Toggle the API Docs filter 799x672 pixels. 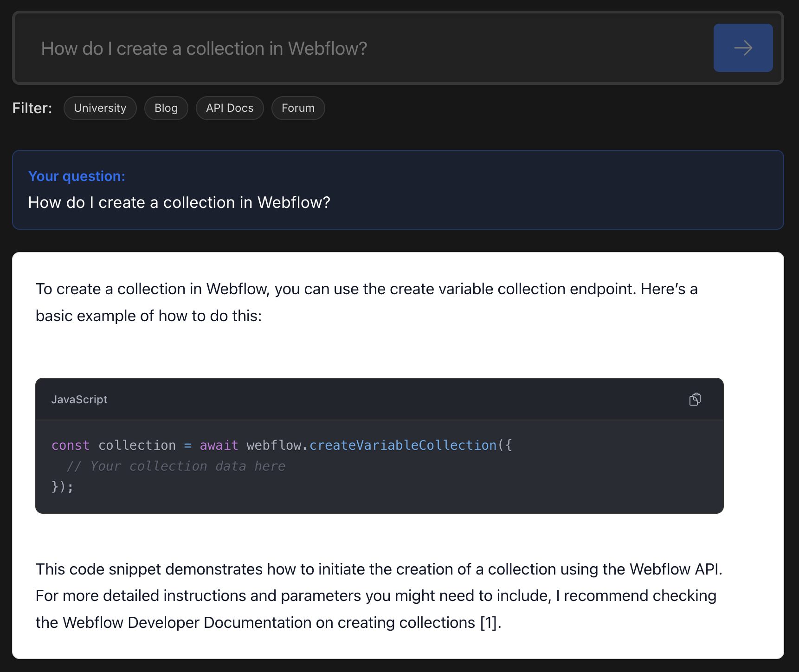pos(230,108)
